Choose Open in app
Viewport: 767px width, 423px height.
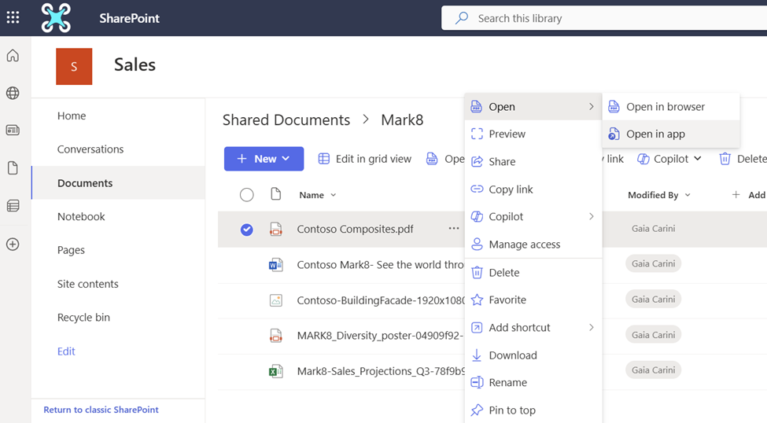pyautogui.click(x=671, y=134)
